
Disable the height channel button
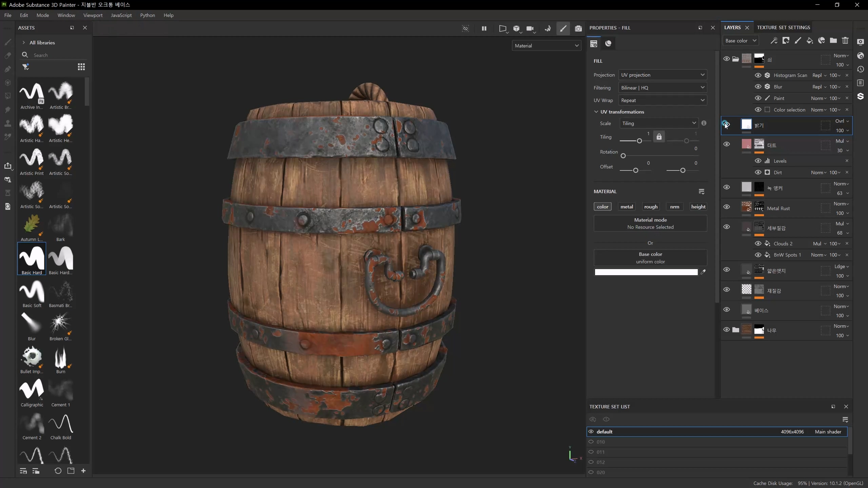tap(698, 207)
